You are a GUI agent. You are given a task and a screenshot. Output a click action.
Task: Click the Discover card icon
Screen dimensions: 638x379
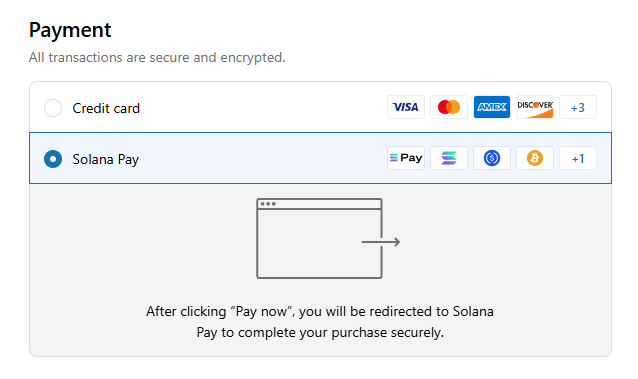tap(535, 107)
